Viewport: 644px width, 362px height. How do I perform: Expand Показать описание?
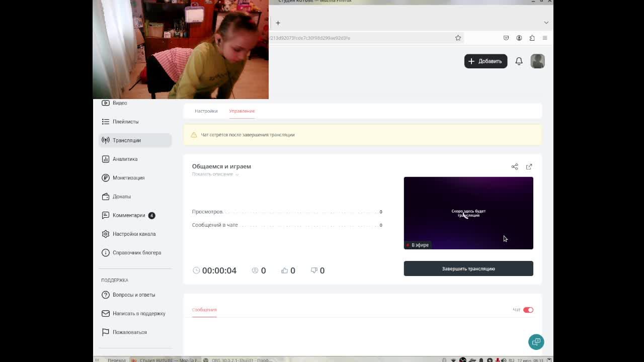pyautogui.click(x=215, y=174)
